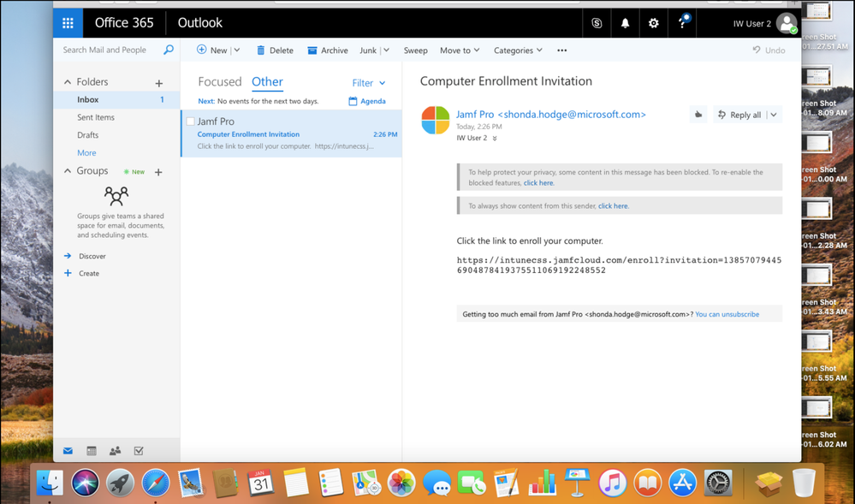855x504 pixels.
Task: Switch to Calendar view in bottom navigation
Action: coord(92,451)
